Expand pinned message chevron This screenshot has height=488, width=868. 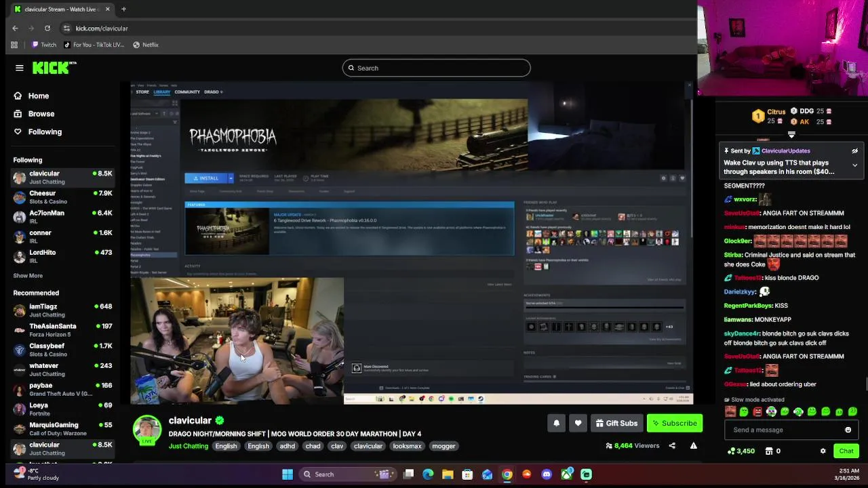point(854,165)
